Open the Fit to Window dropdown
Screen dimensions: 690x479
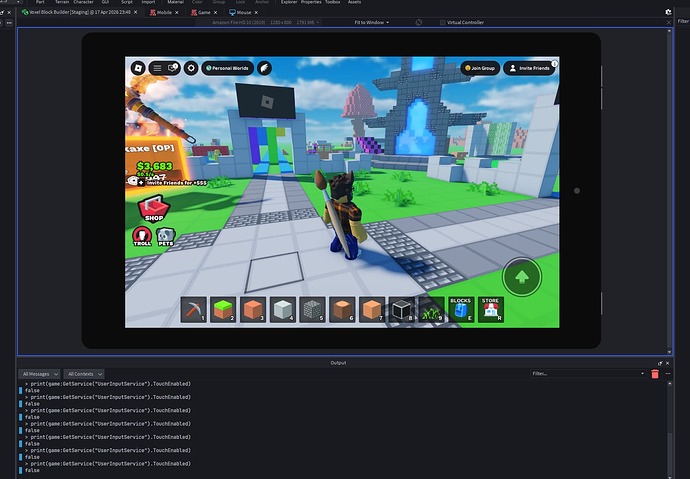pos(372,22)
